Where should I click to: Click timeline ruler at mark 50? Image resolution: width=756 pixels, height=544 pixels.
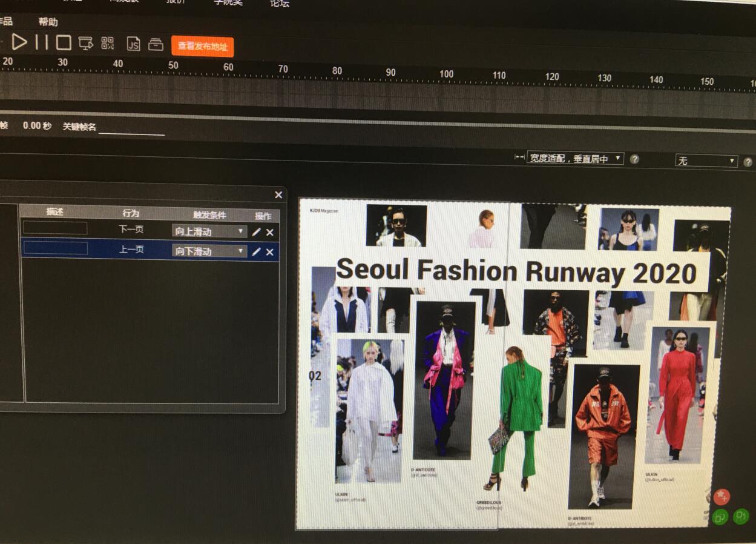click(173, 65)
